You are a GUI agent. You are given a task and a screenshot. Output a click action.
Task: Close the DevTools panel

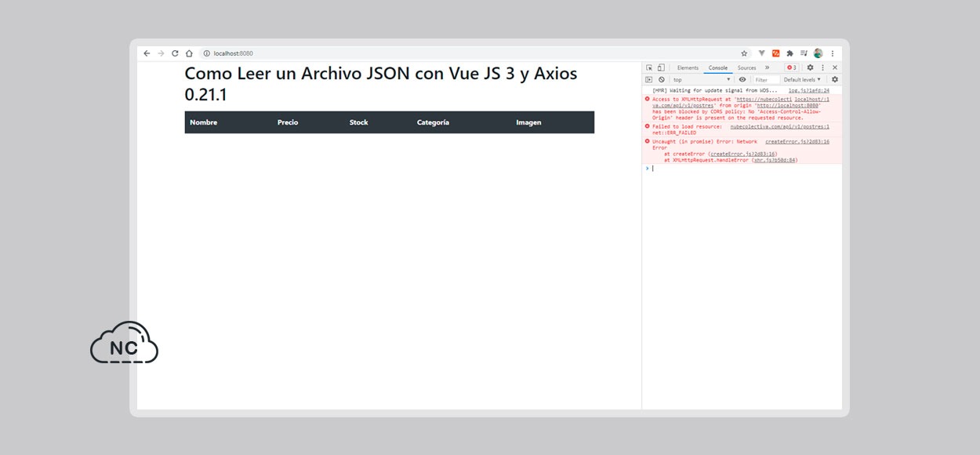835,67
